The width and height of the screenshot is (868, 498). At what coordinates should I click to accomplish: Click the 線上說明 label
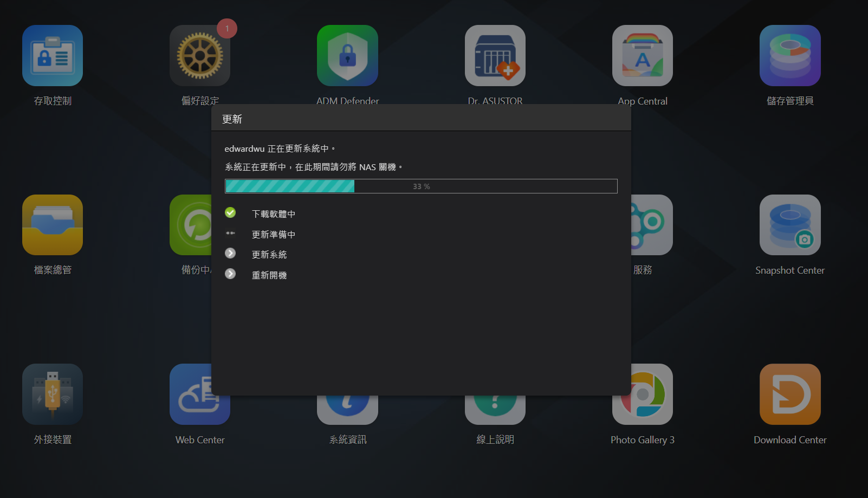coord(495,439)
